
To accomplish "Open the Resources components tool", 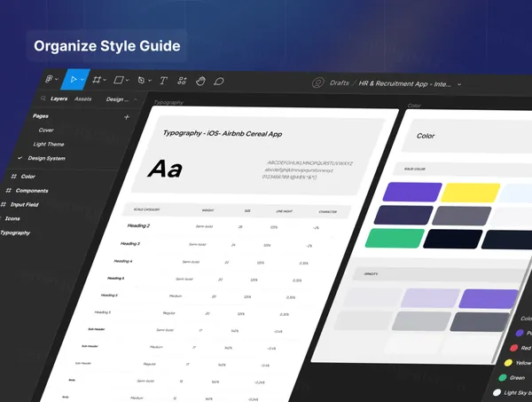I will click(182, 81).
